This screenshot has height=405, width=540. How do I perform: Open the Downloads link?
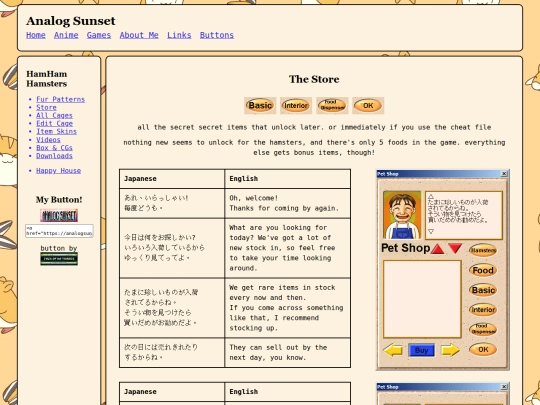pyautogui.click(x=54, y=156)
